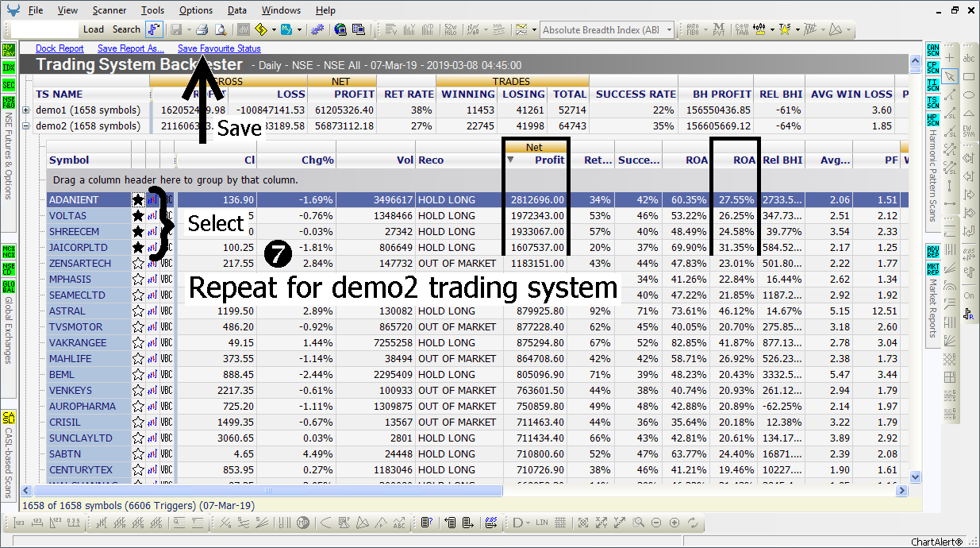
Task: Click the Print icon in the toolbar
Action: (202, 29)
